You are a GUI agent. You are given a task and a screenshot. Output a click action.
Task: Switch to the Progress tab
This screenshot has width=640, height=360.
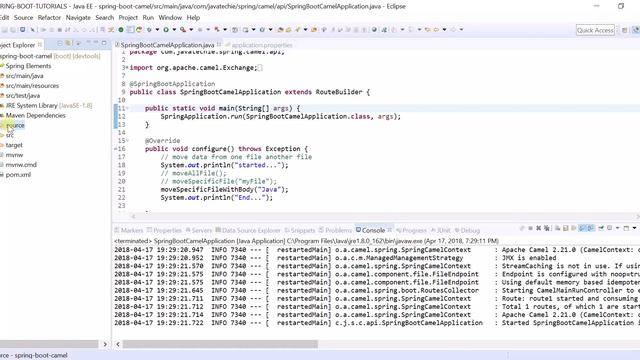tap(411, 230)
